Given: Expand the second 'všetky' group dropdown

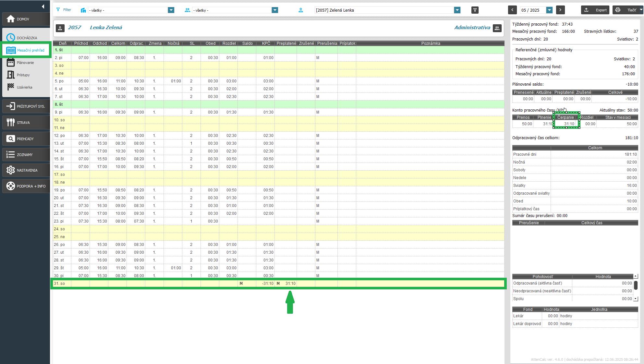Looking at the screenshot, I should coord(275,10).
